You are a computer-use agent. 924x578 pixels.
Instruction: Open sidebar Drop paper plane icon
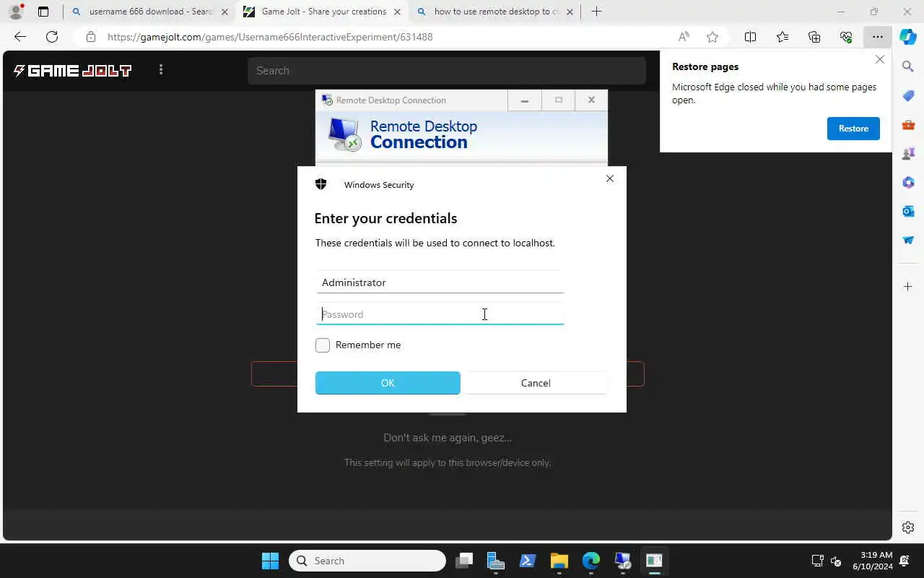[x=908, y=240]
